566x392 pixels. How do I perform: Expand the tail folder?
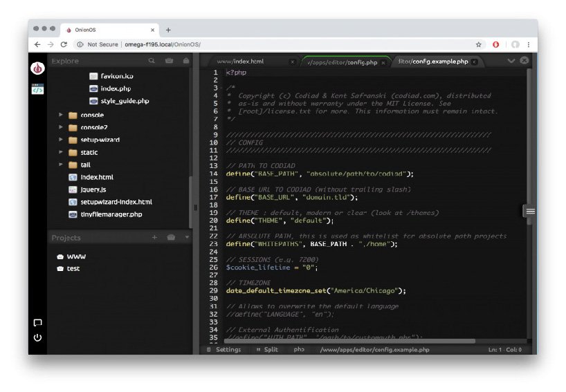61,165
